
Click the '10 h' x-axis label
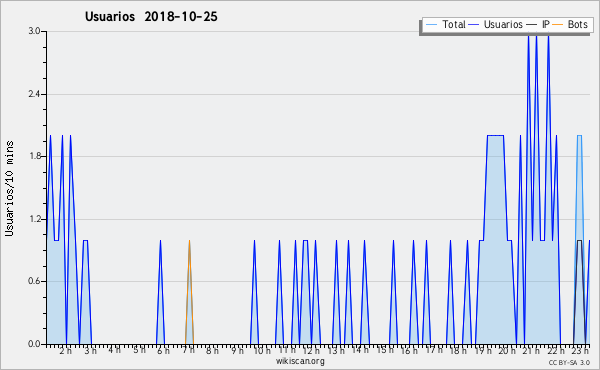[262, 351]
